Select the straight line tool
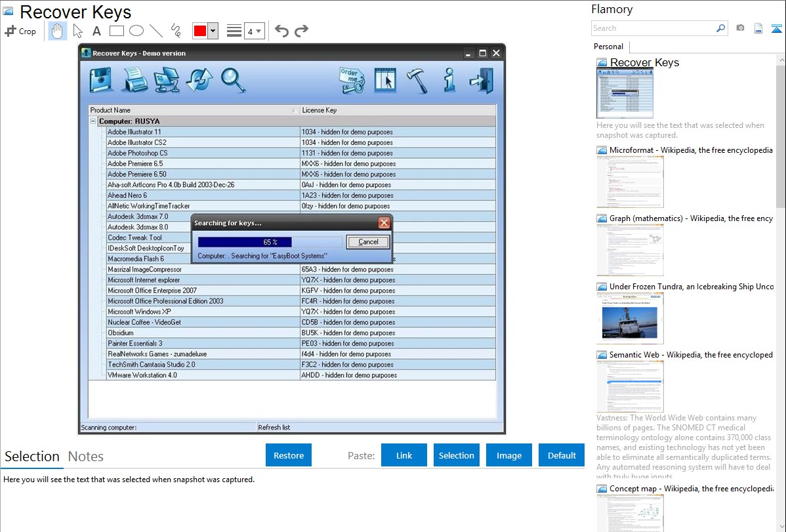The width and height of the screenshot is (786, 532). pos(156,31)
